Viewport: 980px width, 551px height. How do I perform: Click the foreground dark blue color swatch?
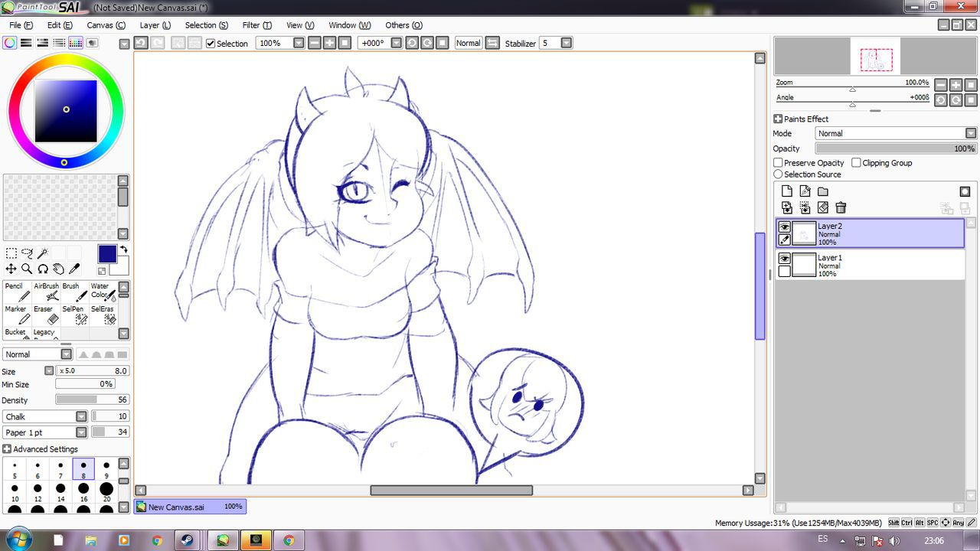click(106, 255)
